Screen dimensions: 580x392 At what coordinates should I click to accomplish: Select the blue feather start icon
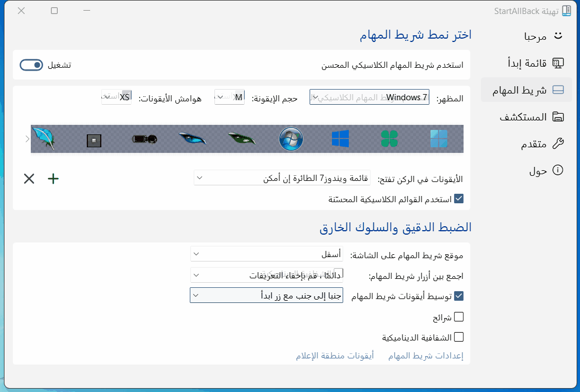44,138
